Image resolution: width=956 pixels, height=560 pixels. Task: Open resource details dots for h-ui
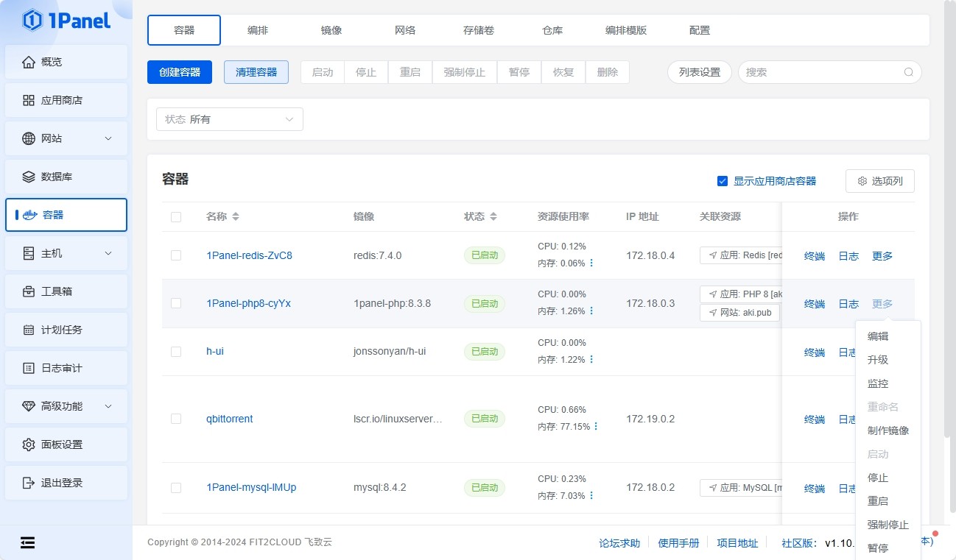pyautogui.click(x=591, y=359)
